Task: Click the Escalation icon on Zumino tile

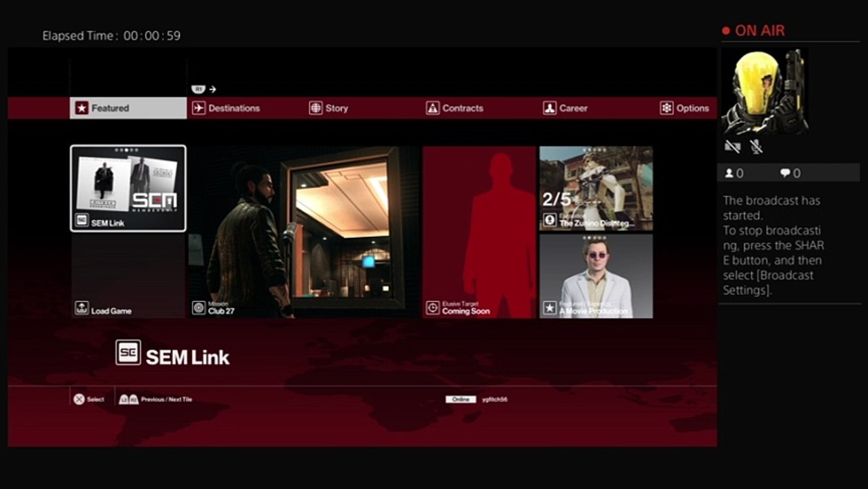Action: pyautogui.click(x=550, y=220)
